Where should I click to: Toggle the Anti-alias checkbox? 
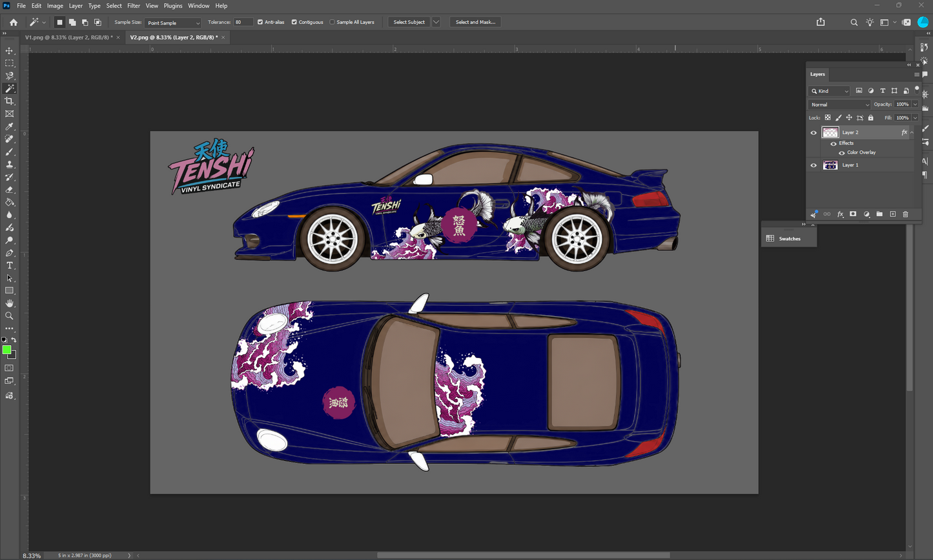coord(260,22)
